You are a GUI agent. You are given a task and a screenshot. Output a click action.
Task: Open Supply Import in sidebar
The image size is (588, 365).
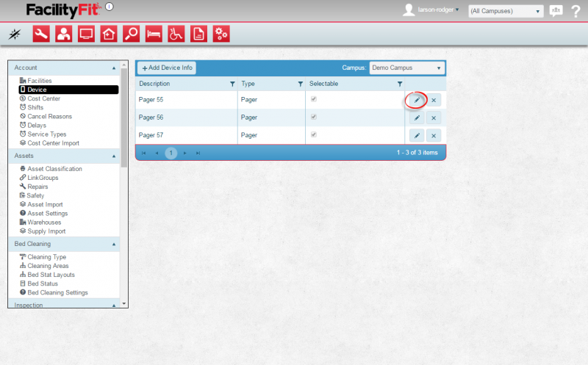point(46,231)
